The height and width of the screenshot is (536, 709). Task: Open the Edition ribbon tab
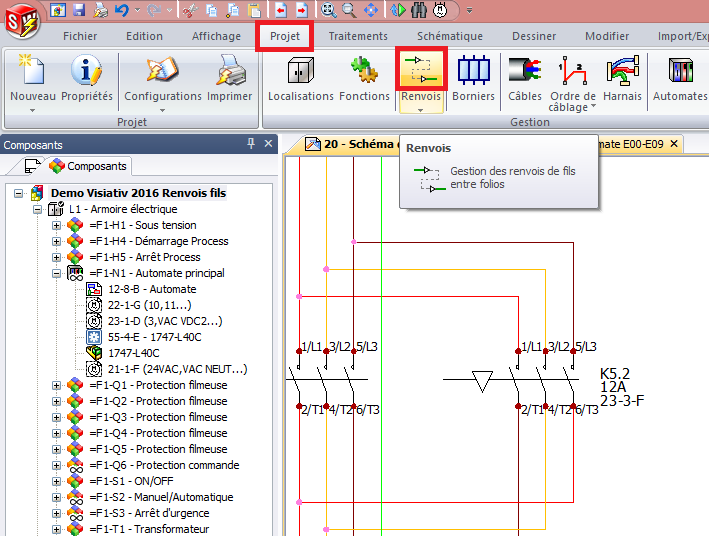click(x=144, y=36)
